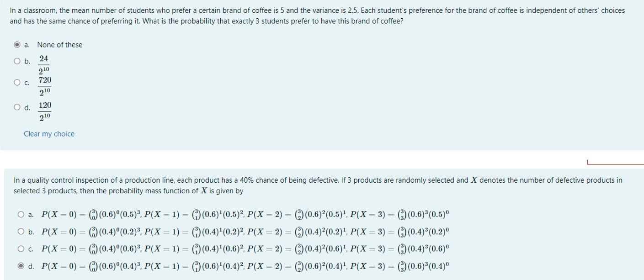The image size is (644, 280).
Task: Click the label text 'None of these'
Action: (x=59, y=45)
